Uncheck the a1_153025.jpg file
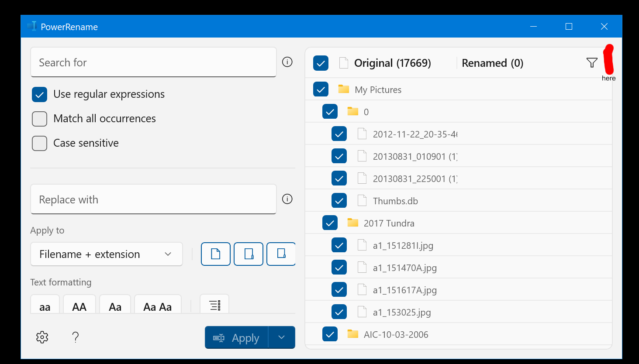 pyautogui.click(x=339, y=312)
